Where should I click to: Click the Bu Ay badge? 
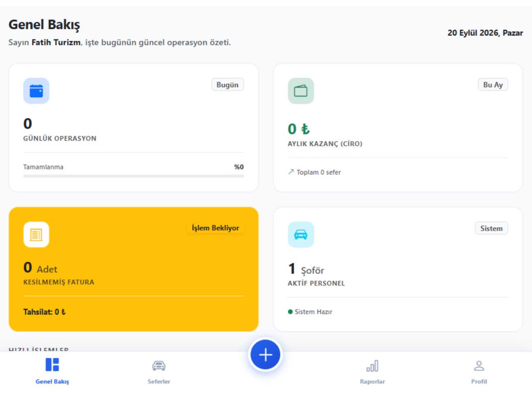(x=493, y=85)
